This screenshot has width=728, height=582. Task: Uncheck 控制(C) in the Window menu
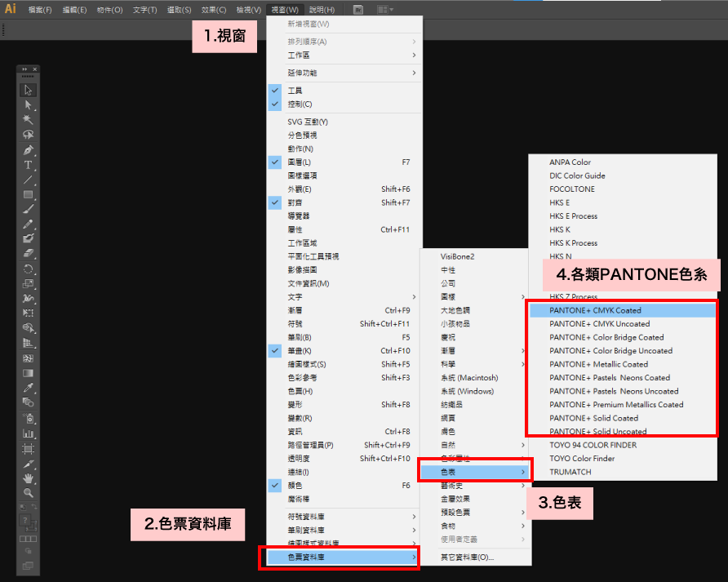click(x=345, y=104)
